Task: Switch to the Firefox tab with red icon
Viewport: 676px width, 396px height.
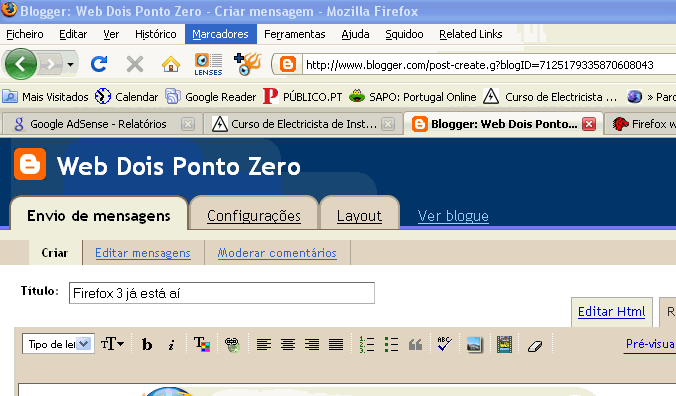Action: [x=642, y=124]
